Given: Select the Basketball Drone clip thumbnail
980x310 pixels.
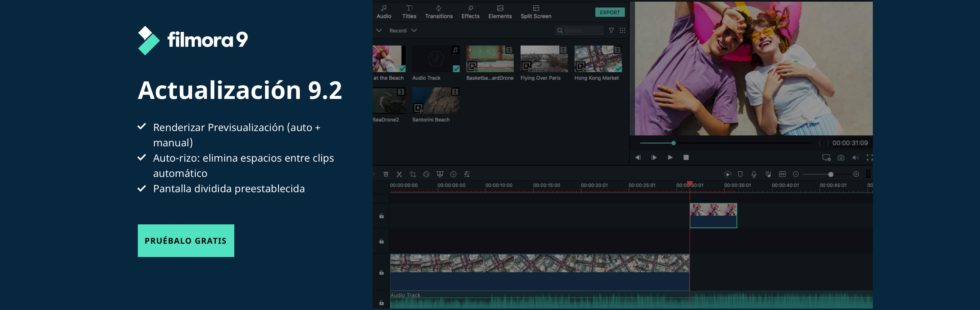Looking at the screenshot, I should pyautogui.click(x=490, y=59).
